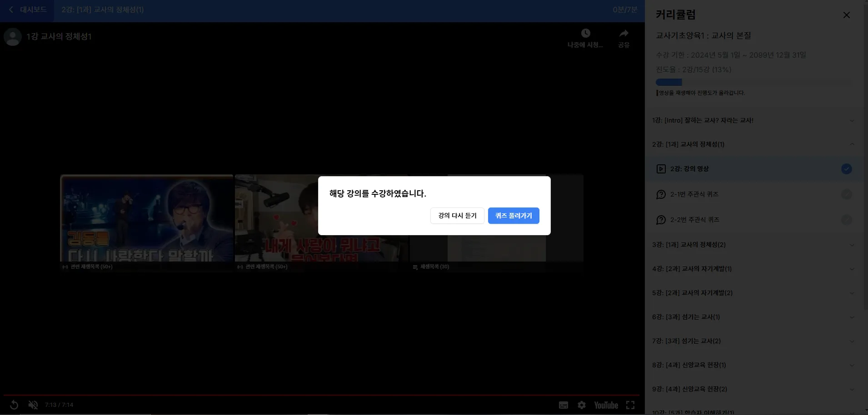Click the course progress bar
868x415 pixels.
coord(753,82)
